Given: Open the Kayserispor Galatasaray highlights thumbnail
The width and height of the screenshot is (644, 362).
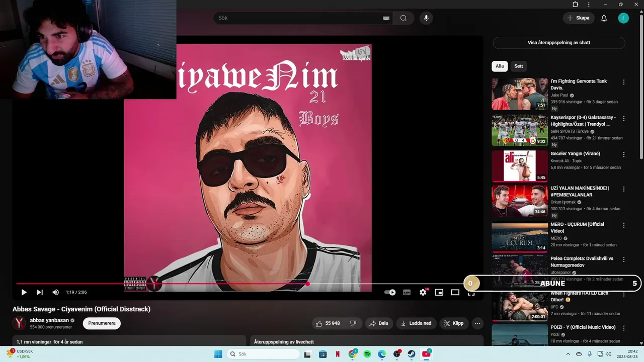Looking at the screenshot, I should 520,130.
